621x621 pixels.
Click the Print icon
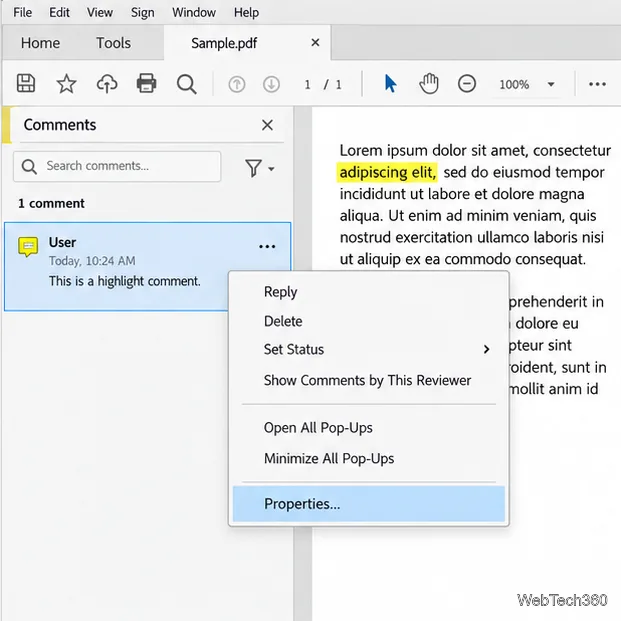click(x=147, y=84)
